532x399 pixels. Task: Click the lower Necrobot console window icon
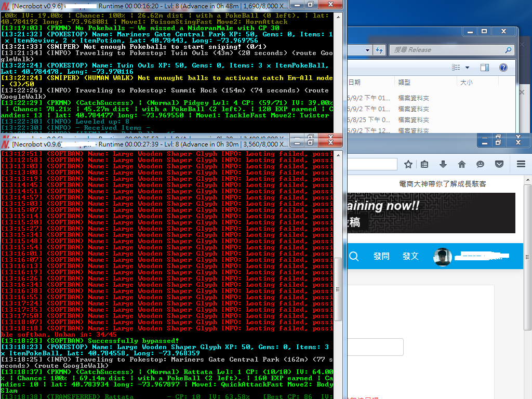click(x=5, y=144)
